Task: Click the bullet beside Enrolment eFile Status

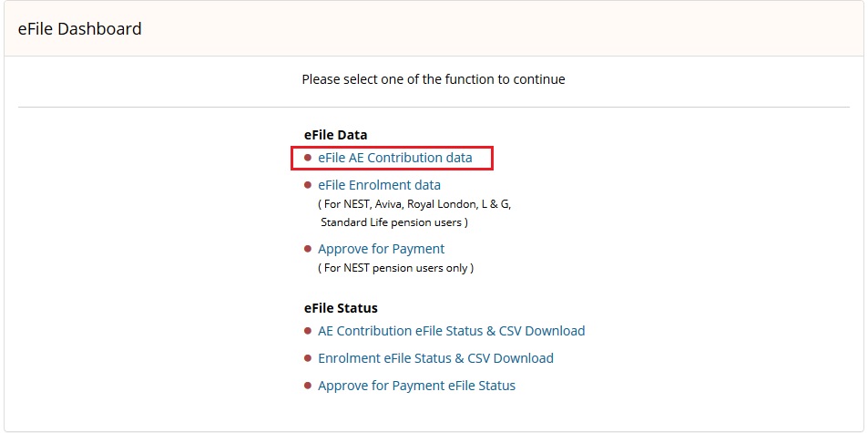Action: tap(308, 358)
